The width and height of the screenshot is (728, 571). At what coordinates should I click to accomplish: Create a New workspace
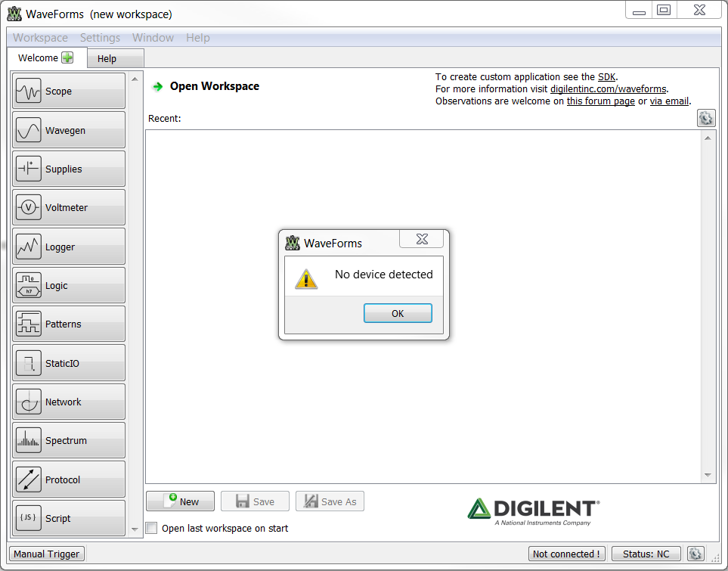click(x=180, y=501)
